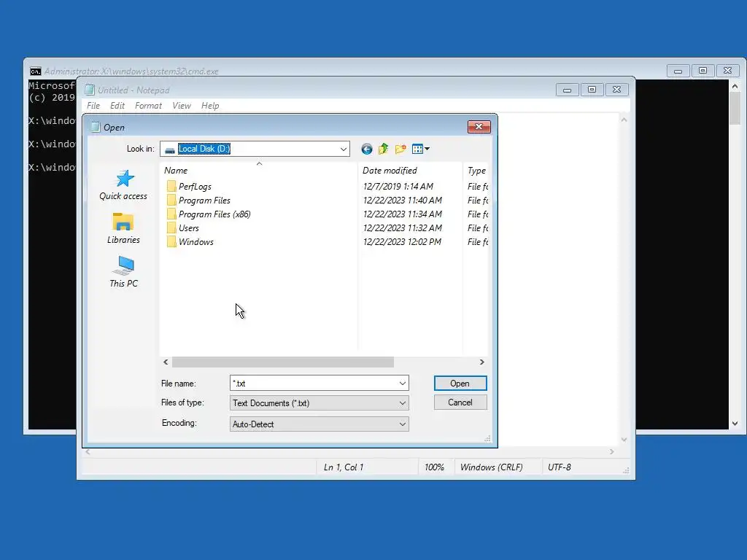Select Libraries in the places bar
The image size is (747, 560).
tap(123, 228)
